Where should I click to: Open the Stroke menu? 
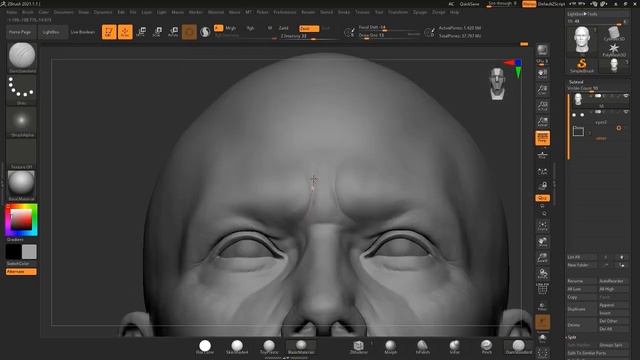(x=344, y=12)
